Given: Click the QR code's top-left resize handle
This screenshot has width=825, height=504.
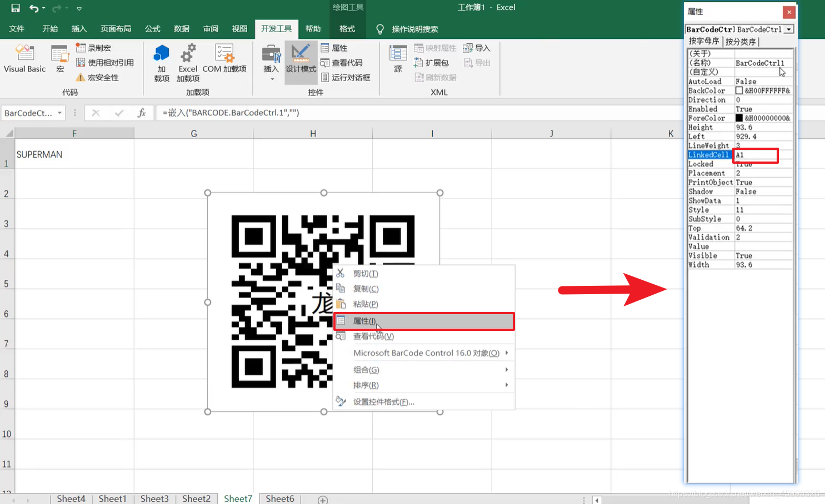Looking at the screenshot, I should pyautogui.click(x=208, y=193).
